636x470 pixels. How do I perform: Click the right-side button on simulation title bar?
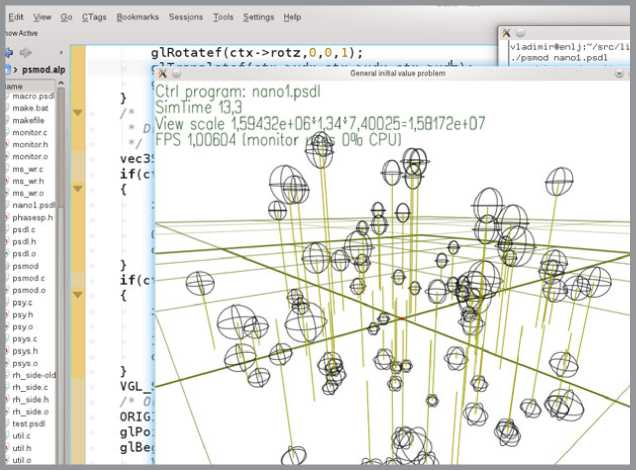pyautogui.click(x=619, y=74)
